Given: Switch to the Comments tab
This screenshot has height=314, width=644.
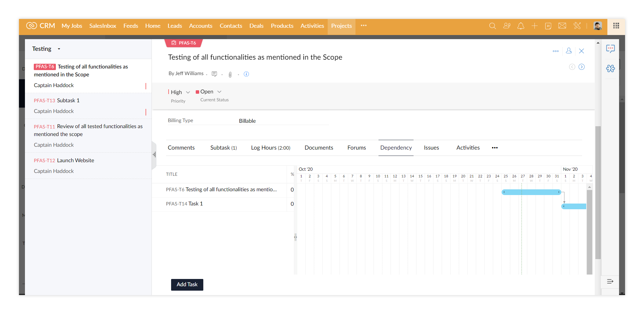Looking at the screenshot, I should (181, 148).
